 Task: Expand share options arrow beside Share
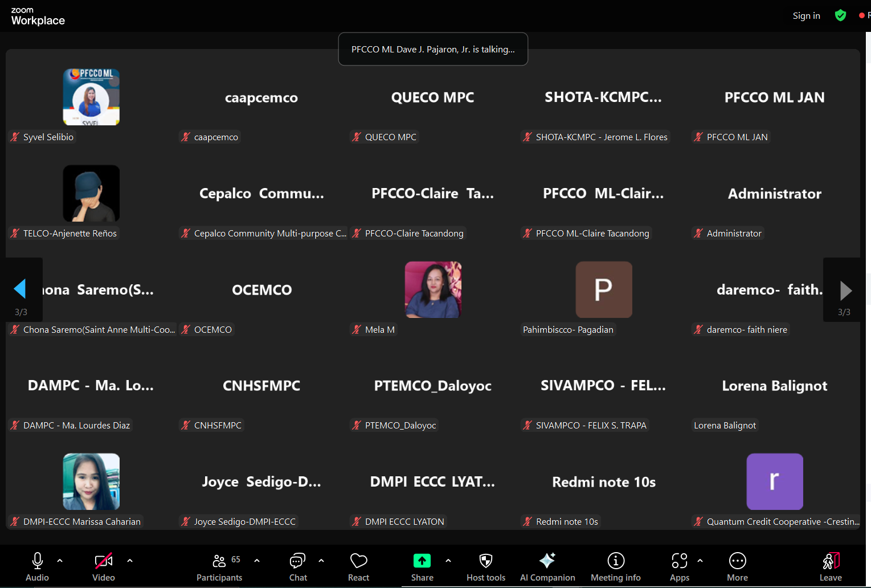click(448, 561)
